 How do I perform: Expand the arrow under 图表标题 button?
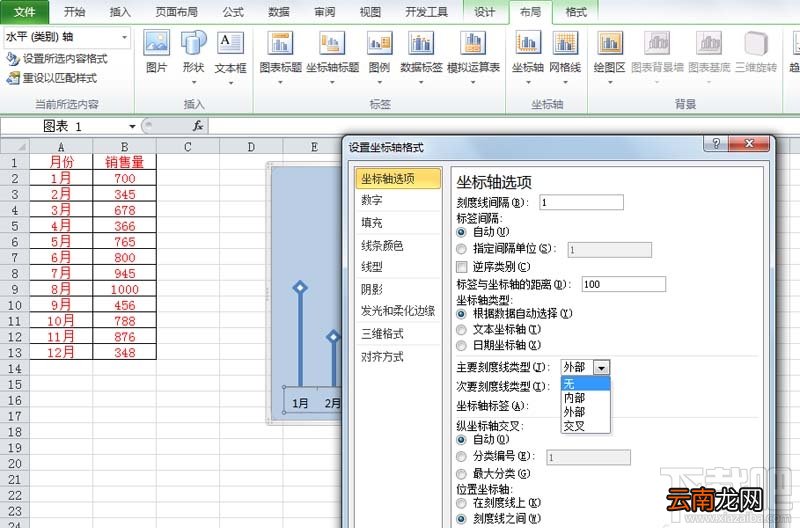(280, 82)
